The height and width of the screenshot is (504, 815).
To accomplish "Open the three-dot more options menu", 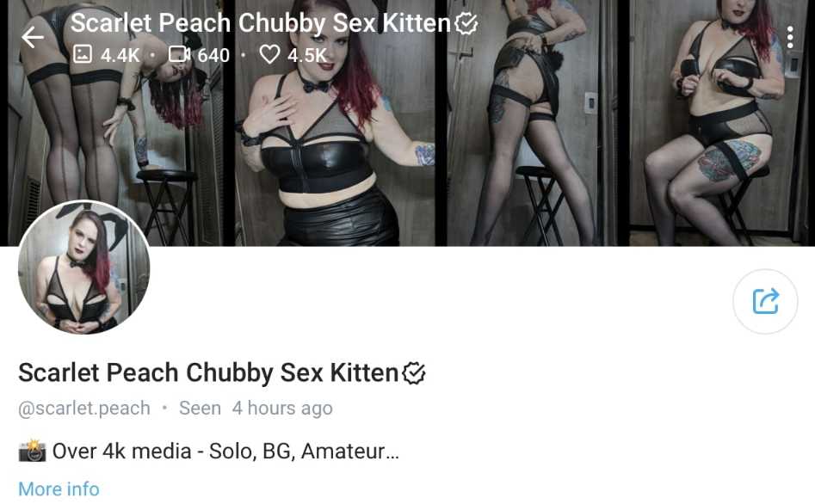I will (x=789, y=37).
